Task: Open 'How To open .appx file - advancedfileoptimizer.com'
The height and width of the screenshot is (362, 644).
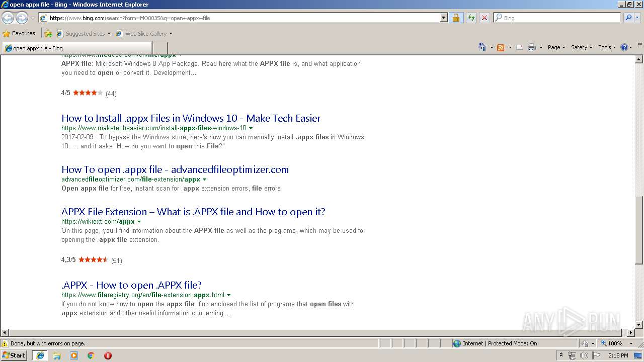Action: pos(175,169)
